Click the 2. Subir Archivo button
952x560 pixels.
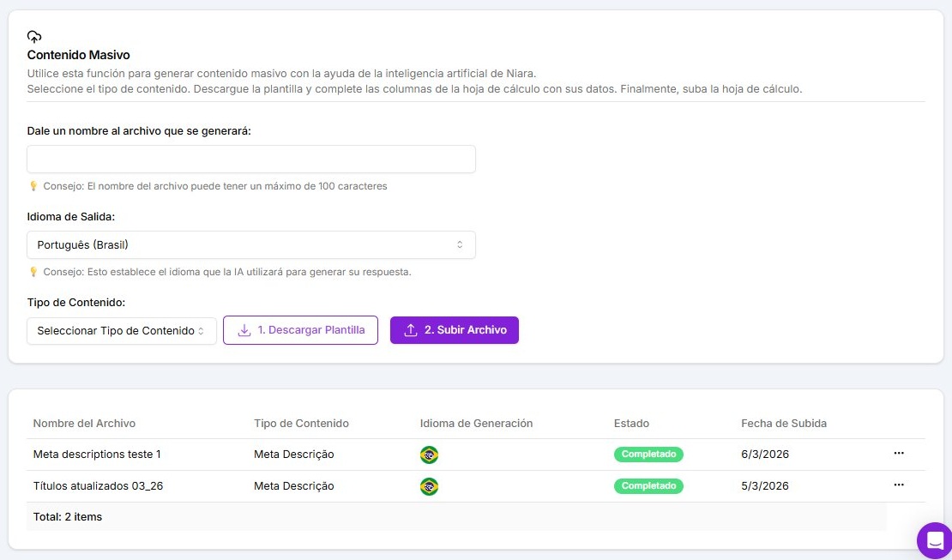pyautogui.click(x=455, y=329)
